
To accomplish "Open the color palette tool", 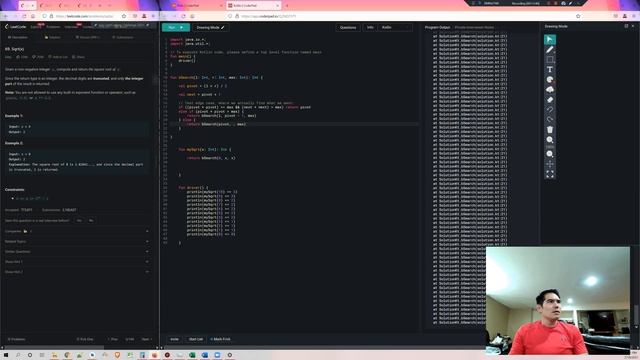I will (x=550, y=80).
